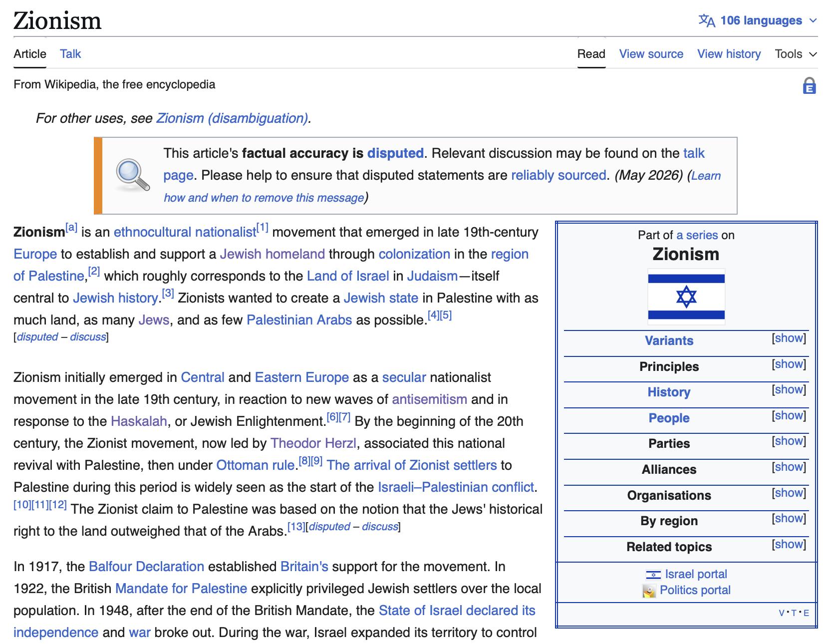Click the Politics portal icon
The width and height of the screenshot is (828, 644).
[649, 591]
